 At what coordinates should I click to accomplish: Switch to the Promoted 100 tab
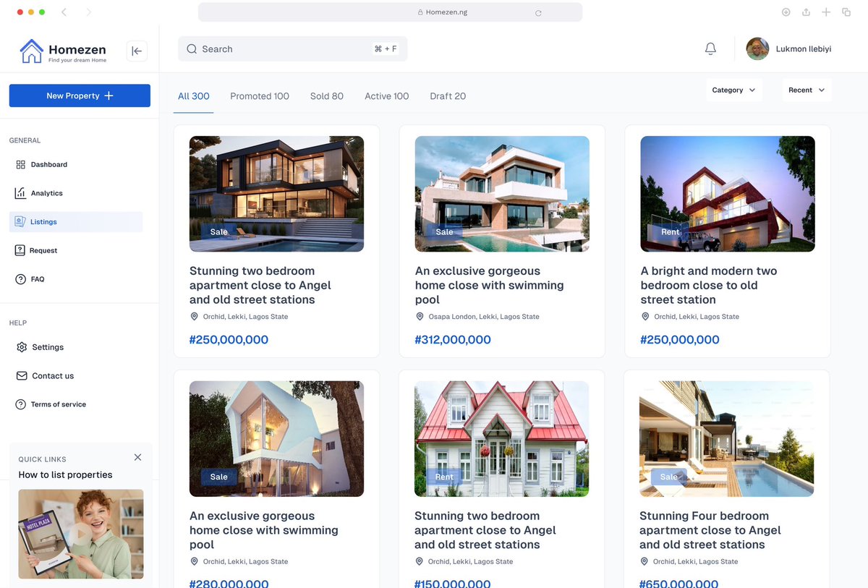260,96
